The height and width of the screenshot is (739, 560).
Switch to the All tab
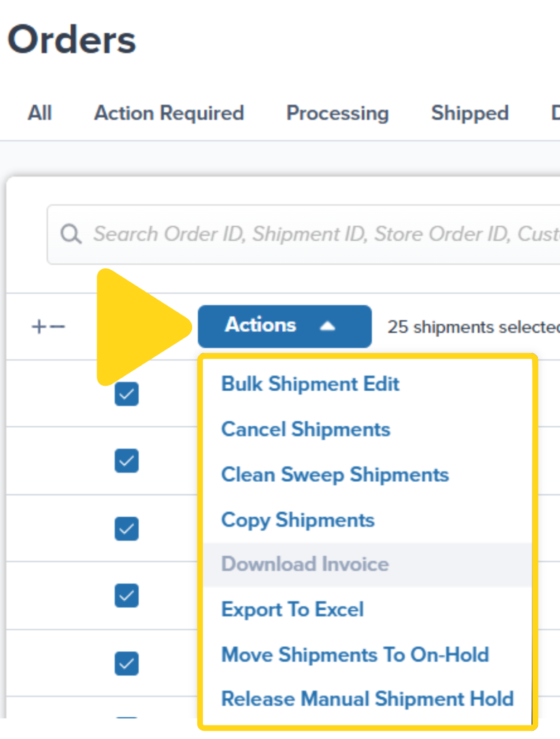pyautogui.click(x=40, y=113)
